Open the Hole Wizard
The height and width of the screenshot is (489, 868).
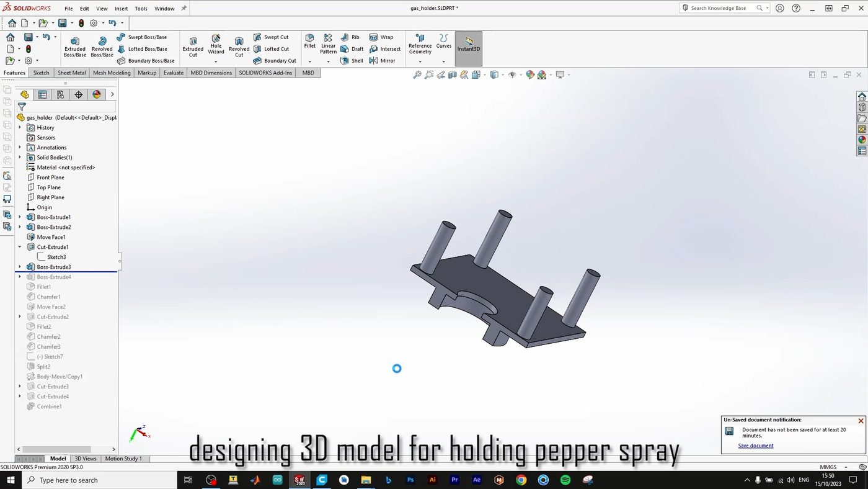click(216, 45)
